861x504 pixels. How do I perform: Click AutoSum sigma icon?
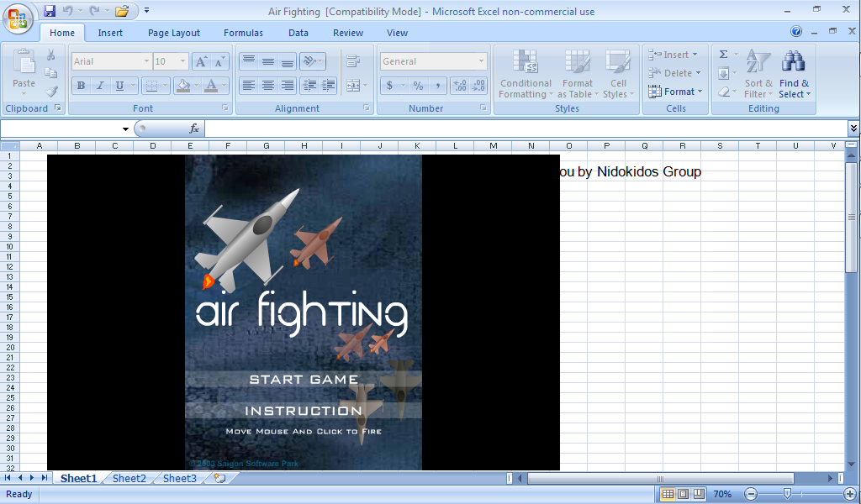(x=724, y=55)
